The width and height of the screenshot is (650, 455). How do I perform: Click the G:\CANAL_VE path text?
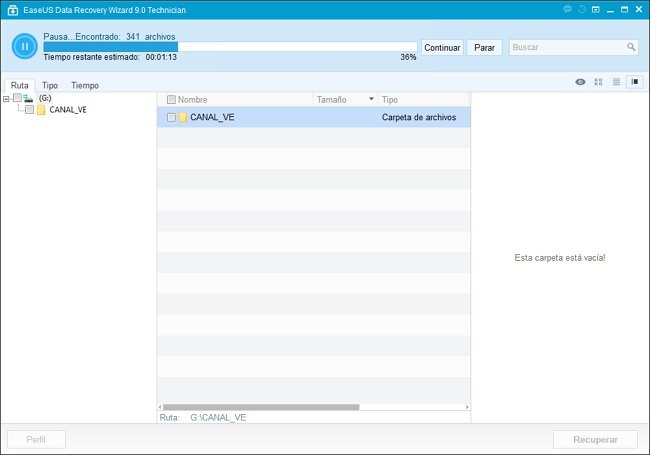pos(218,418)
